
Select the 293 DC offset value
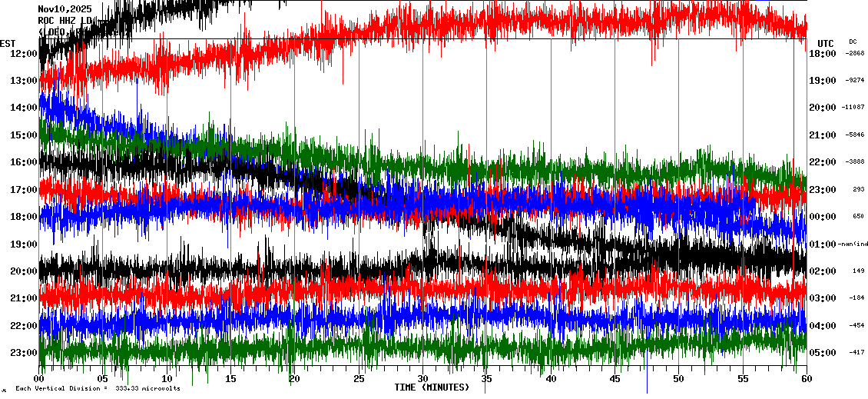[x=858, y=189]
